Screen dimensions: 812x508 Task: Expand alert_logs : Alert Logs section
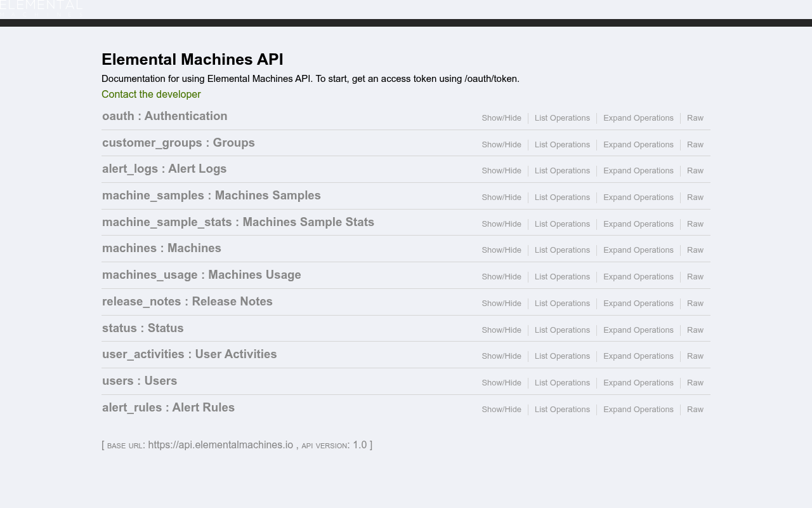click(x=164, y=169)
